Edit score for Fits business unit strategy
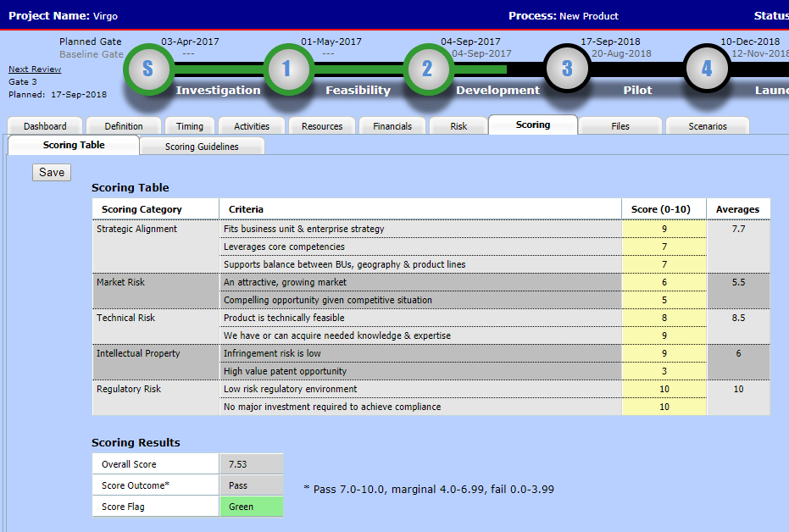The width and height of the screenshot is (789, 532). pos(664,229)
